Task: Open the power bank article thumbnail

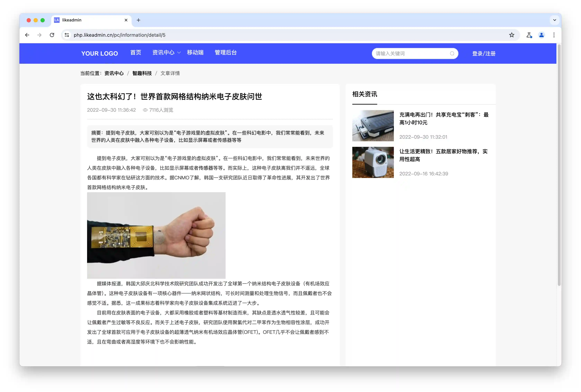Action: coord(373,126)
